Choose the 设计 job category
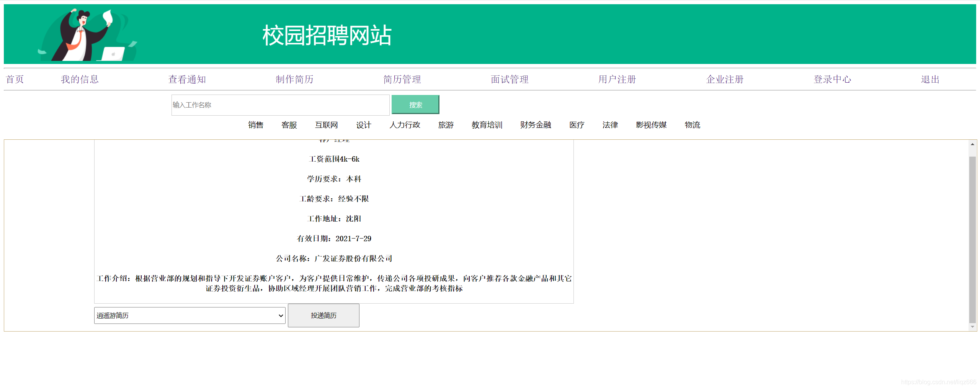The width and height of the screenshot is (980, 389). 364,125
